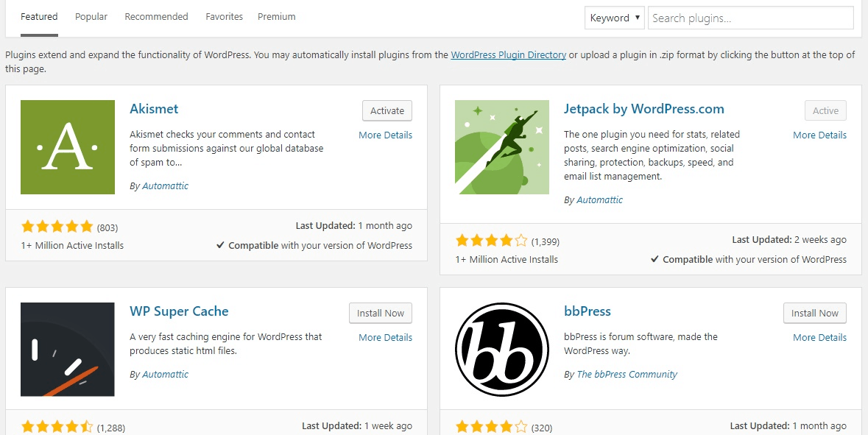Open More Details for Jetpack

pyautogui.click(x=820, y=135)
